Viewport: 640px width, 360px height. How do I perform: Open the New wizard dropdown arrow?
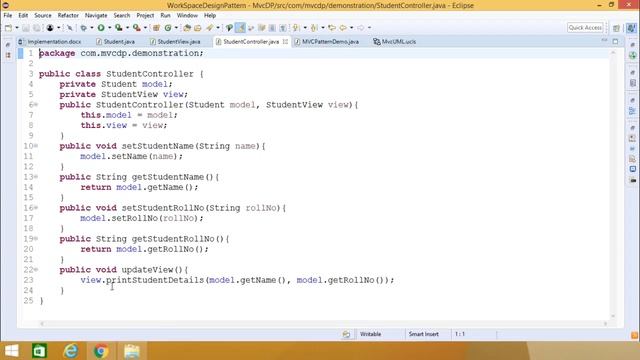pyautogui.click(x=17, y=28)
